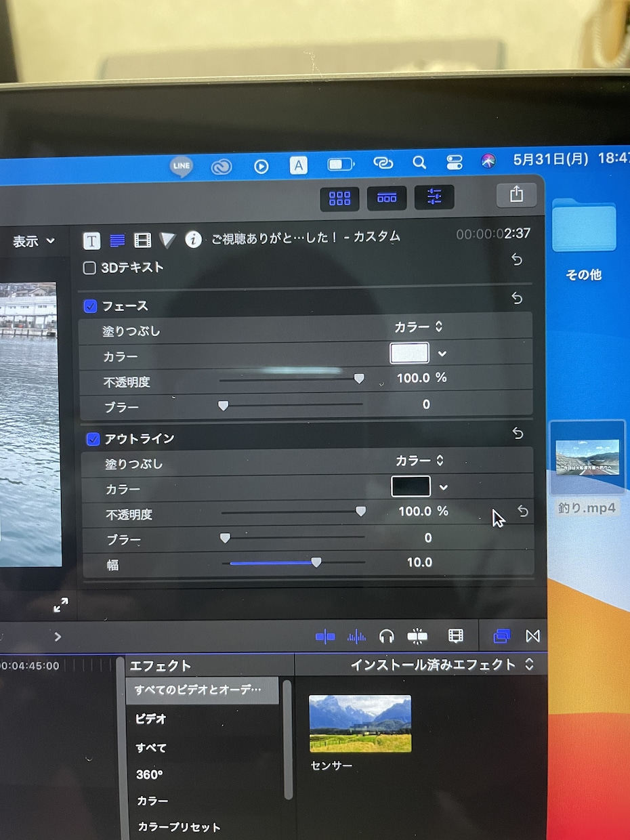Select the 360° effects category

pos(150,774)
